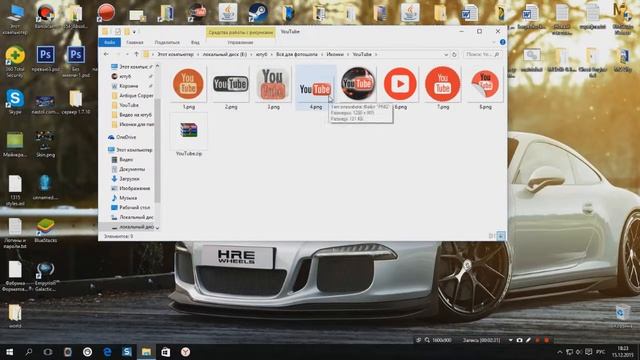Open the Главная ribbon tab
Image resolution: width=640 pixels, height=360 pixels.
point(135,42)
